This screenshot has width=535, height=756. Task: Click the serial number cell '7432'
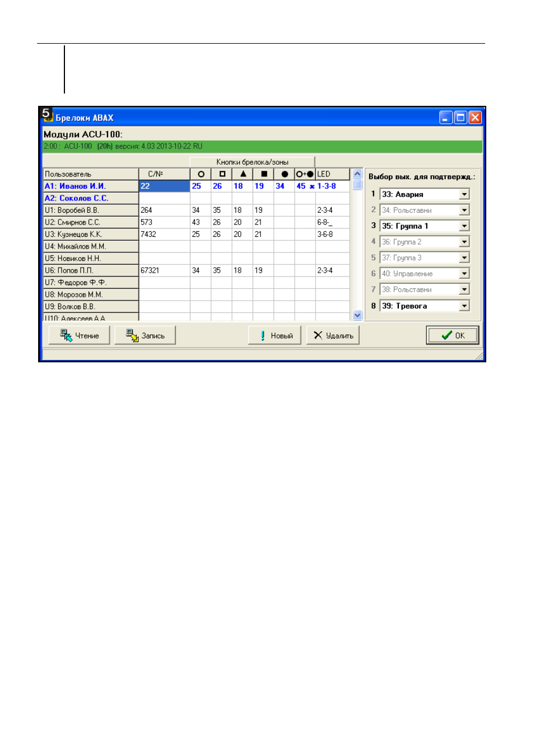(164, 234)
